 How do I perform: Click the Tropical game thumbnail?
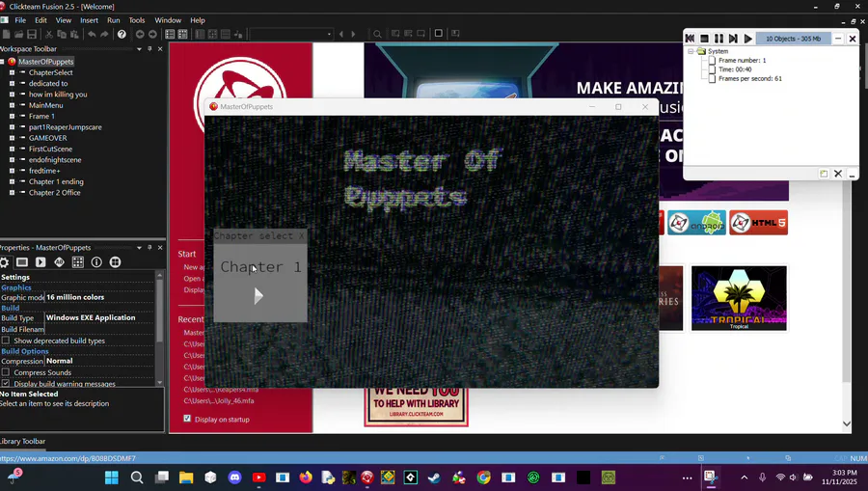click(739, 298)
